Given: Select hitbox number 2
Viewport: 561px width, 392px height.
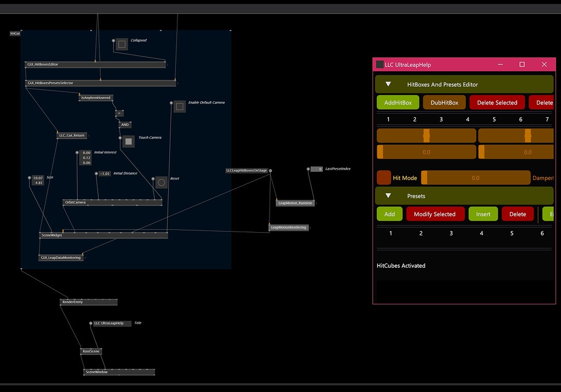Looking at the screenshot, I should (415, 119).
